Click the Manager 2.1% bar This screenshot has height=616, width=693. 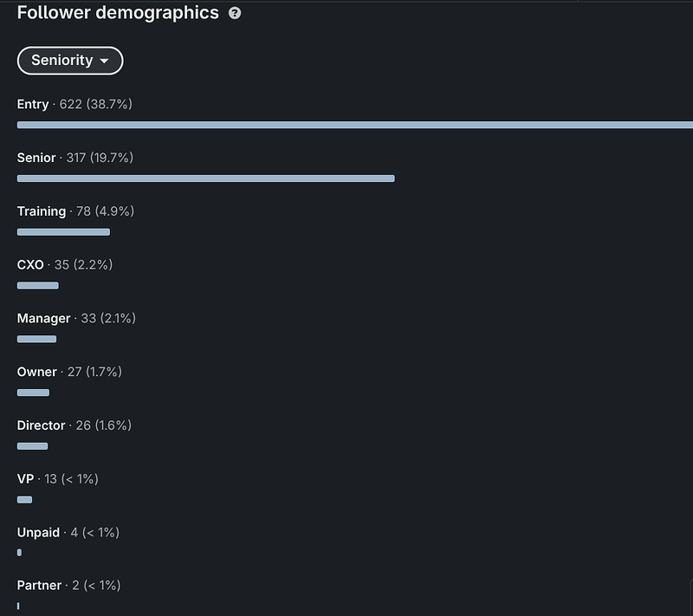(x=36, y=339)
